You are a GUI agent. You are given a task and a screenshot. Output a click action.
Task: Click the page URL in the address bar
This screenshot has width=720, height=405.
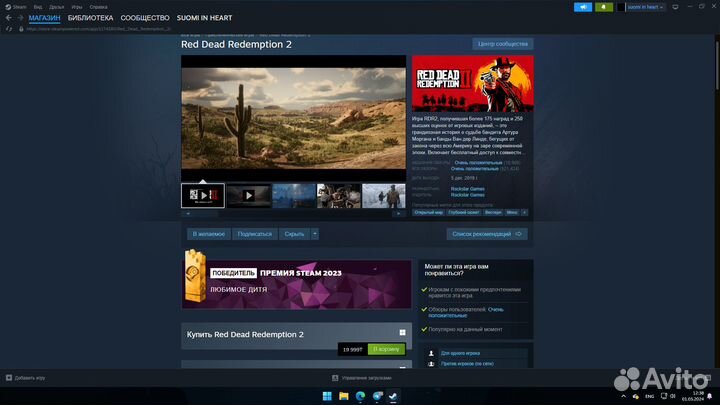click(99, 29)
